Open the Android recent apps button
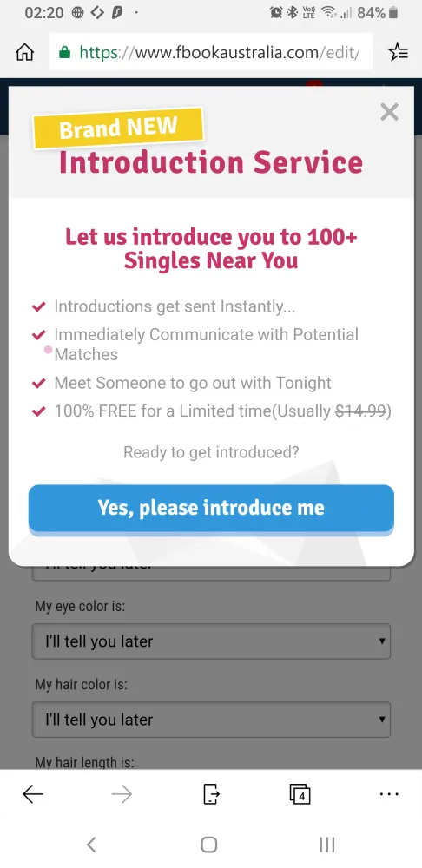422x868 pixels. (x=327, y=845)
